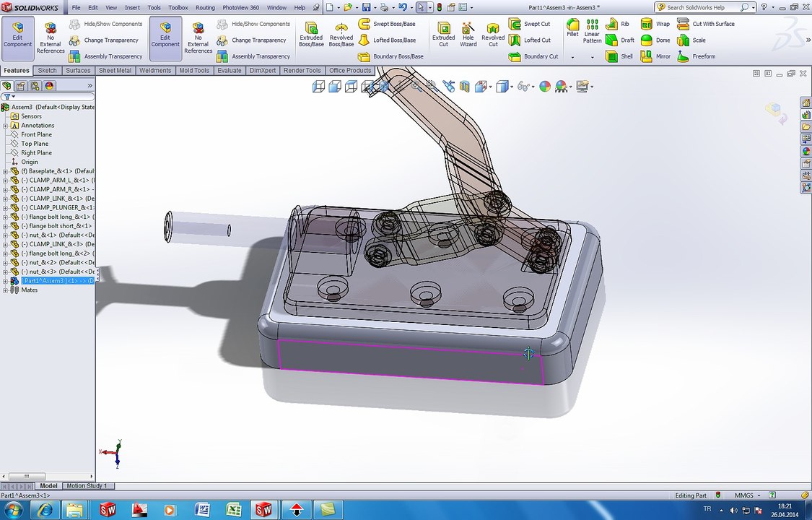Switch to the Sheet Metal tab
The height and width of the screenshot is (520, 812).
(115, 71)
